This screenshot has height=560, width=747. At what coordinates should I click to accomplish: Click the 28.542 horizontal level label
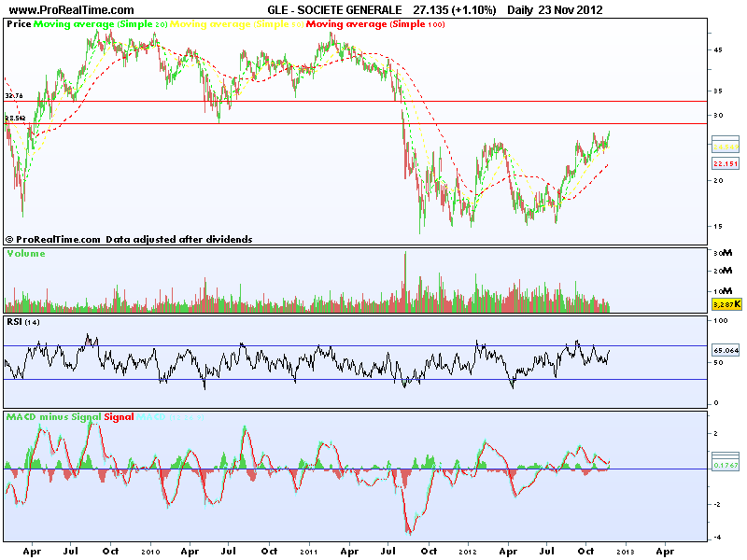(15, 118)
